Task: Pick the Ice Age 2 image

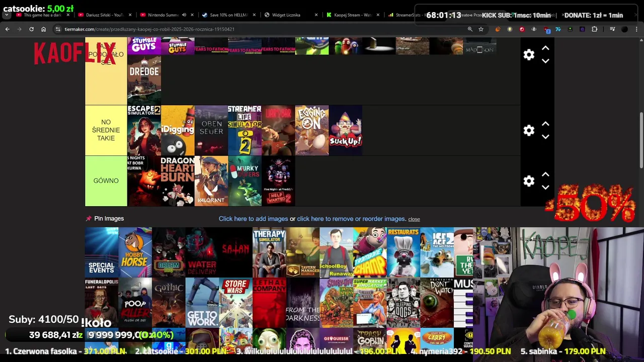Action: 437,252
